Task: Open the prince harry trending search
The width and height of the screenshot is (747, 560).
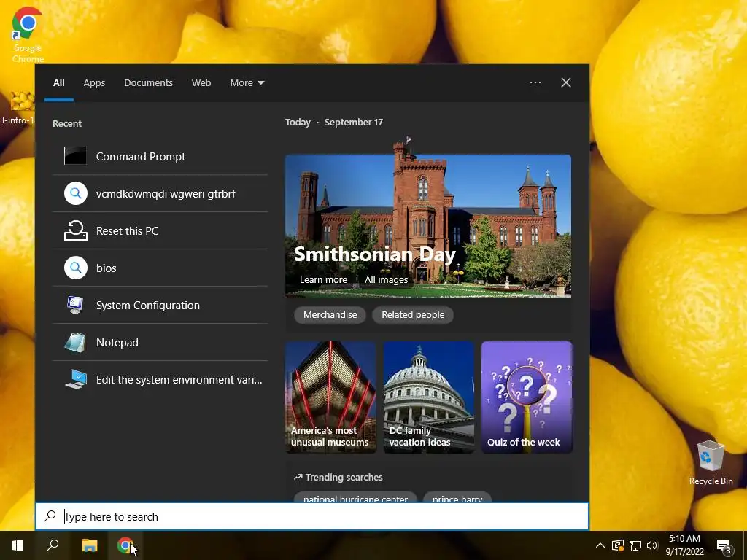Action: [x=457, y=497]
